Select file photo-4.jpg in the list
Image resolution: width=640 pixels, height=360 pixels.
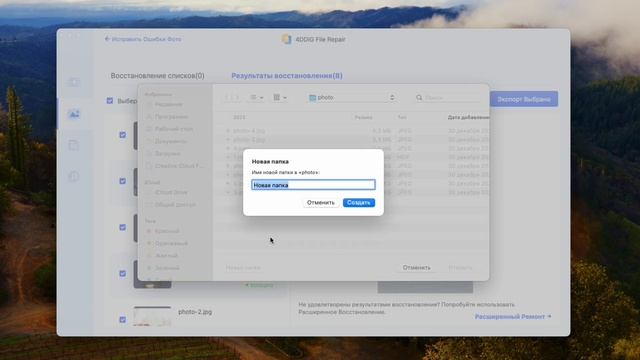(x=249, y=131)
